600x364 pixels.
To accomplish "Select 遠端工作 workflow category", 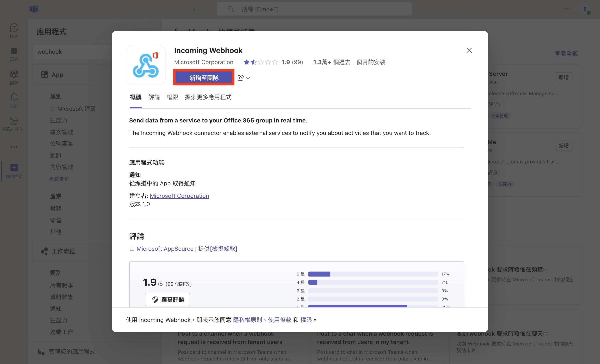I will tap(62, 332).
